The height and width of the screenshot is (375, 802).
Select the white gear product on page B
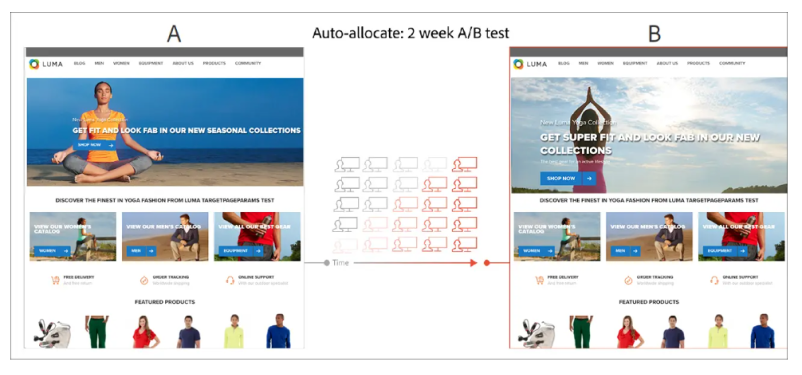[537, 334]
